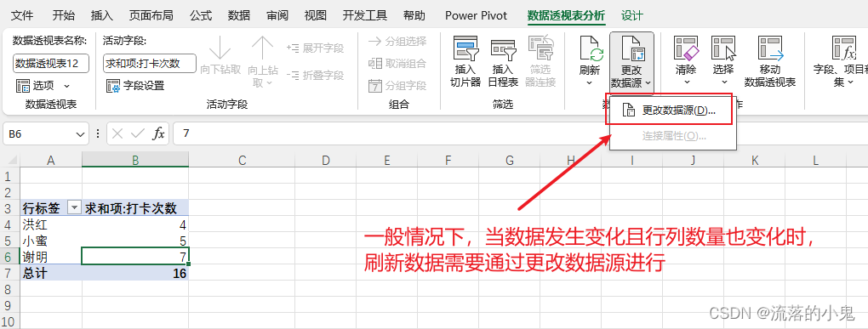Expand the 选项 dropdown arrow
Screen dimensions: 868x329
67,86
